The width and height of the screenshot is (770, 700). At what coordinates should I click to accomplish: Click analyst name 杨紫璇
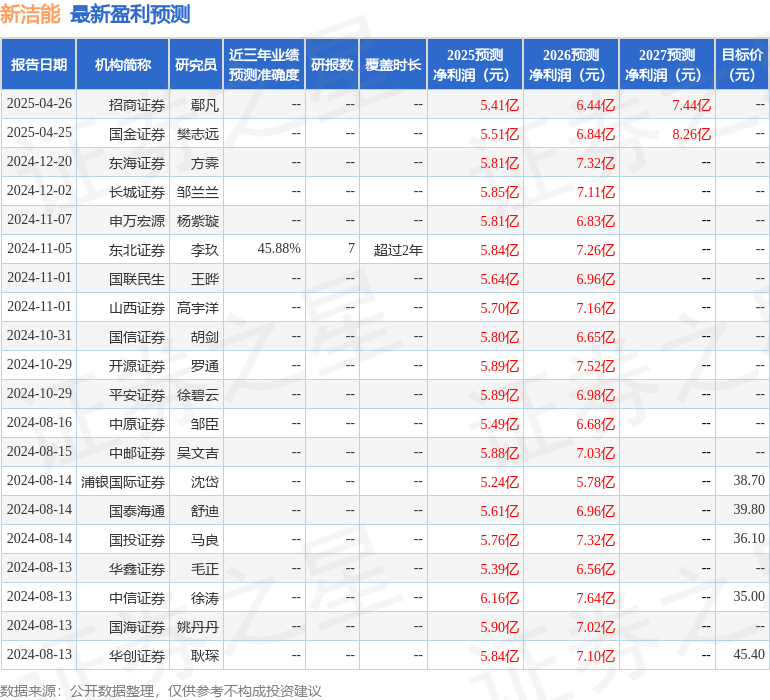tap(198, 221)
